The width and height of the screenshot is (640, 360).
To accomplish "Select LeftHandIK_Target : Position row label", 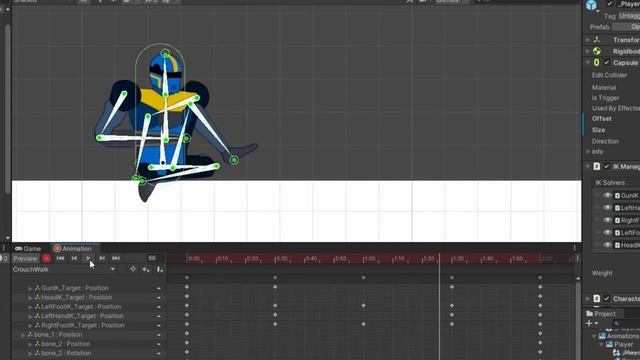I will coord(82,316).
